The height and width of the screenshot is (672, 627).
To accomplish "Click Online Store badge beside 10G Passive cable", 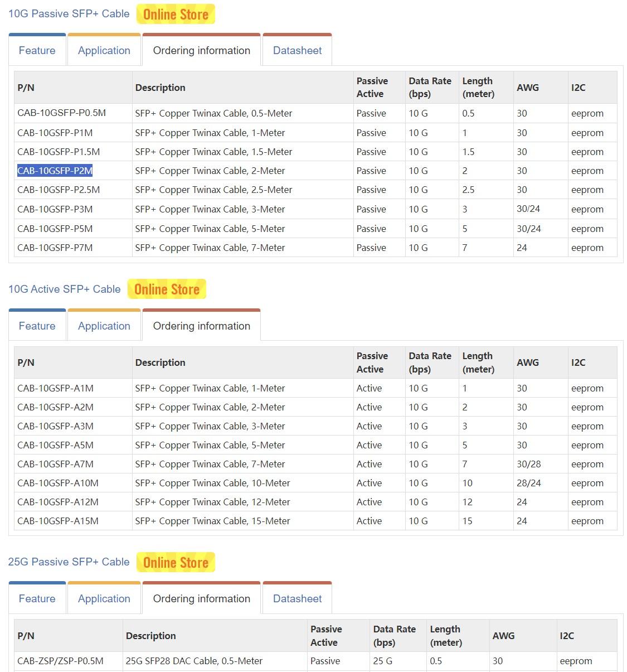I will pyautogui.click(x=176, y=14).
